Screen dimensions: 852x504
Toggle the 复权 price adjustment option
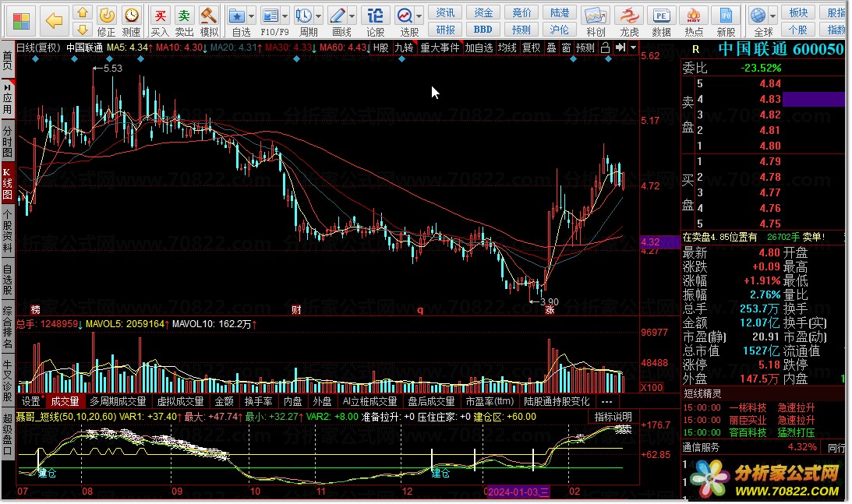531,48
